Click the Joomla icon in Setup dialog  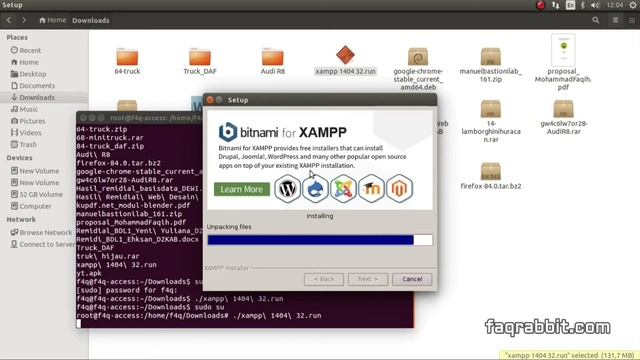343,189
